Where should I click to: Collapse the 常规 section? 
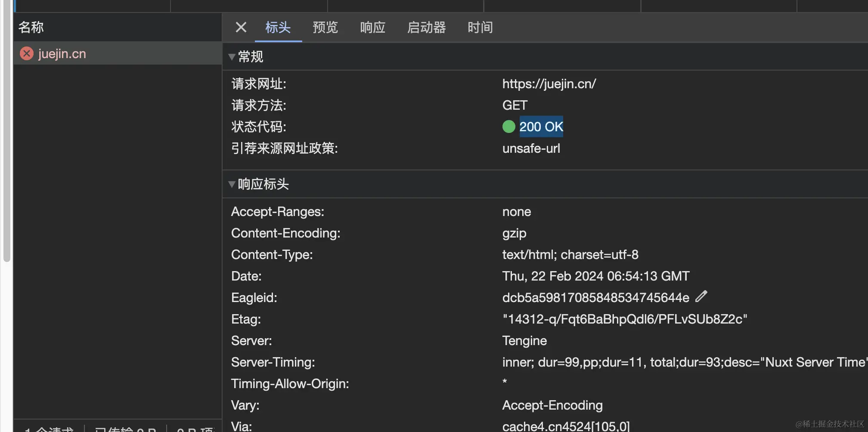coord(232,57)
